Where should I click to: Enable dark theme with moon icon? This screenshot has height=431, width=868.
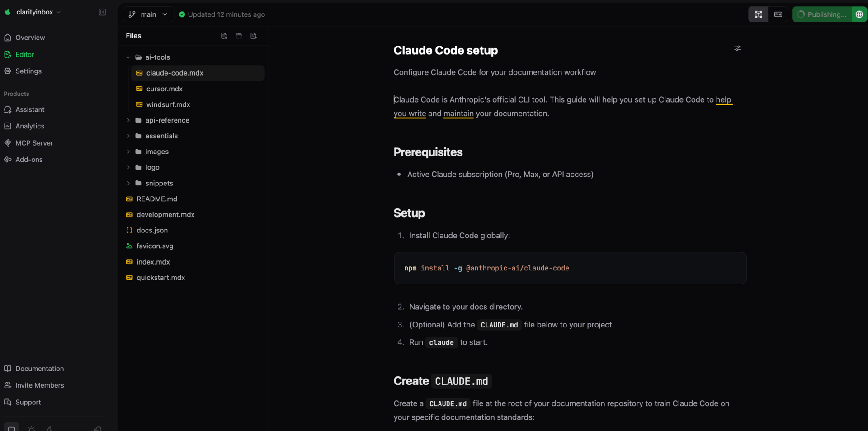click(51, 428)
